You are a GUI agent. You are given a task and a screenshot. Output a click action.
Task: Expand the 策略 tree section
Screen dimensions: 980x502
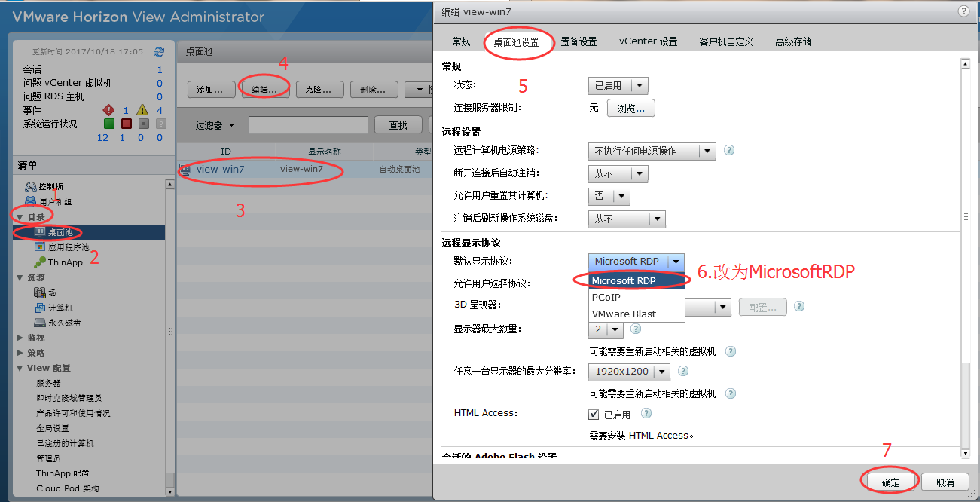[x=20, y=353]
